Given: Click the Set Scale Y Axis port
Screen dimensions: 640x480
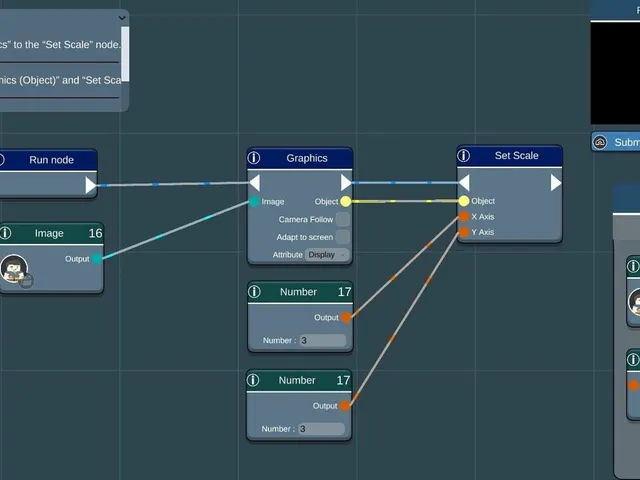Looking at the screenshot, I should pos(464,232).
